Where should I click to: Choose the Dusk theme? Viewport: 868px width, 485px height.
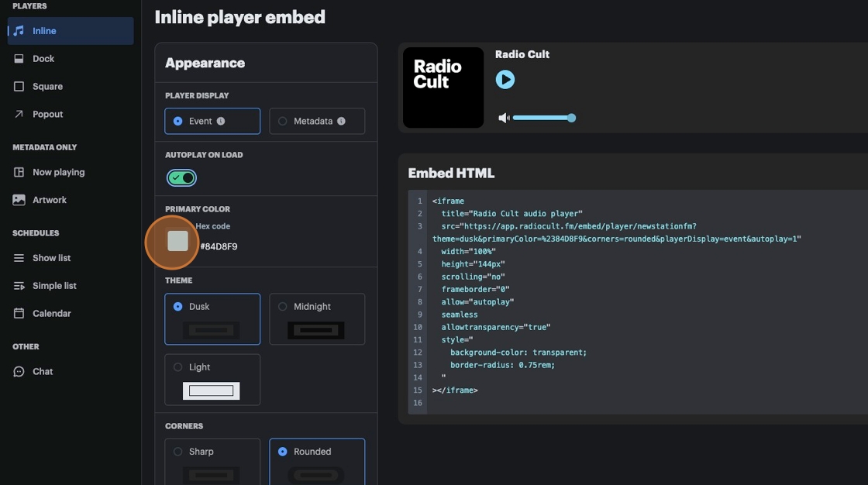pyautogui.click(x=212, y=319)
